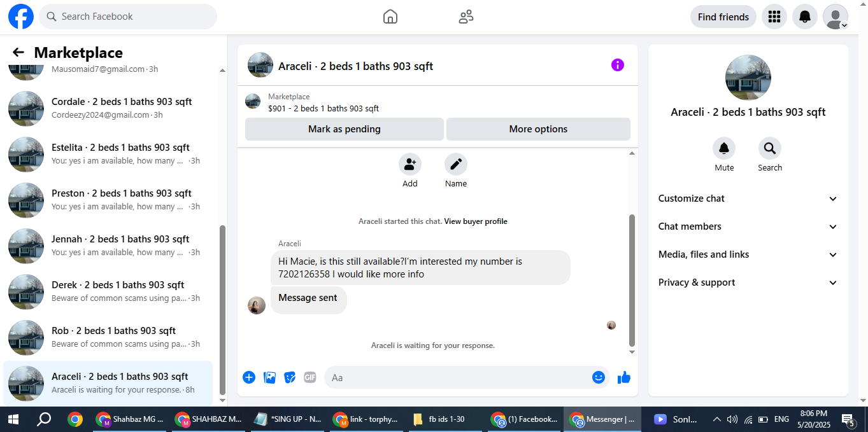This screenshot has width=868, height=432.
Task: Open the notifications bell in header
Action: (805, 17)
